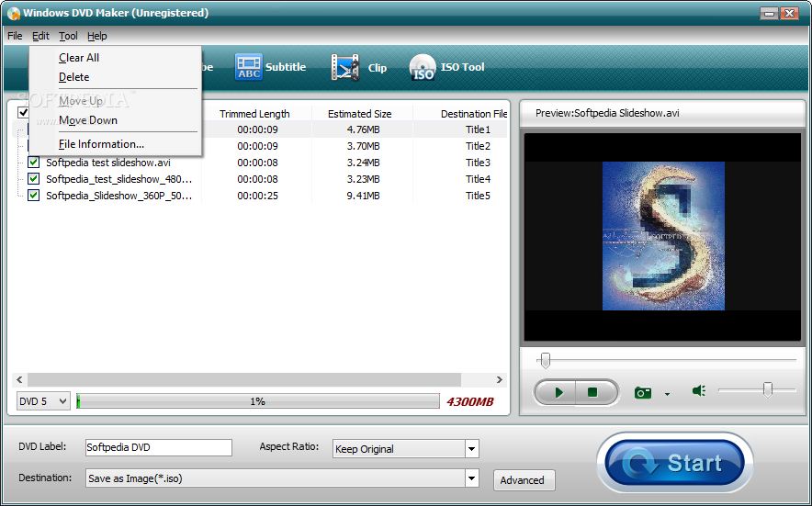
Task: Click the 3.24MB size cell
Action: [x=363, y=163]
